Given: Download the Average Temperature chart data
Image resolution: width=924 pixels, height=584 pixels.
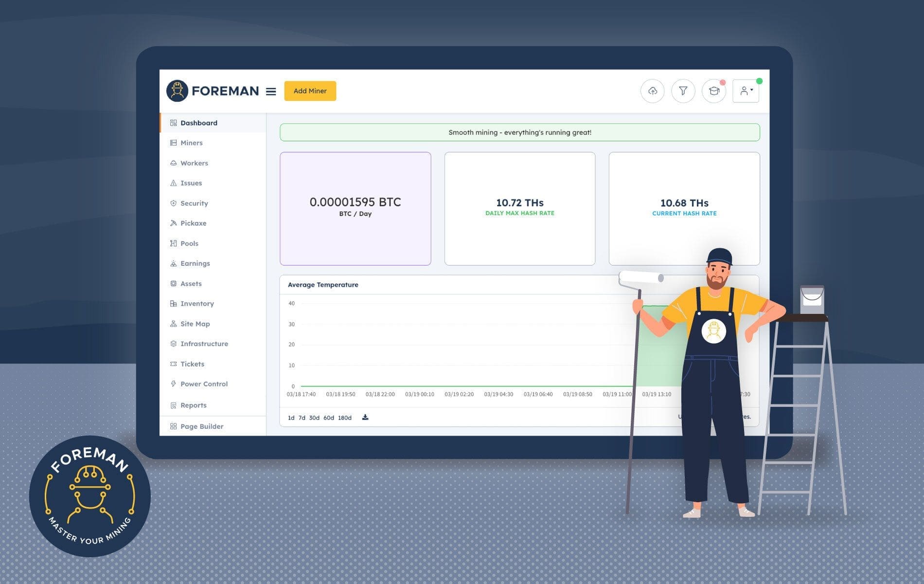Looking at the screenshot, I should 365,417.
